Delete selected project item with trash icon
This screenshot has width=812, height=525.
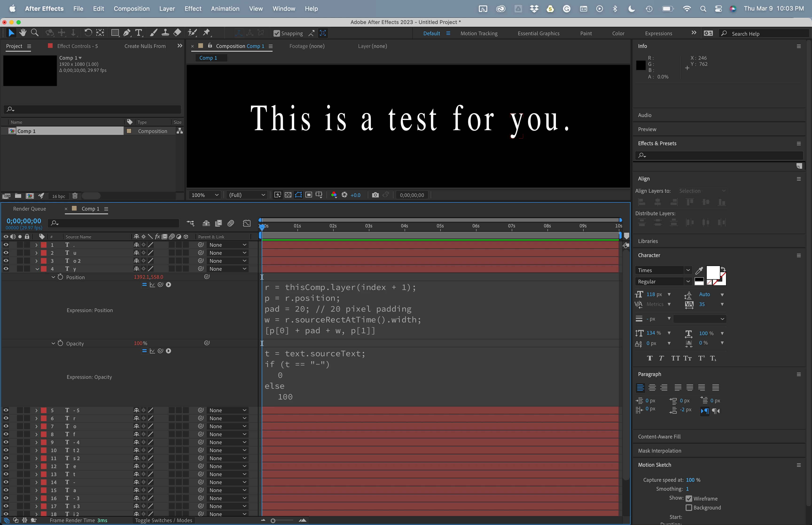[x=75, y=196]
